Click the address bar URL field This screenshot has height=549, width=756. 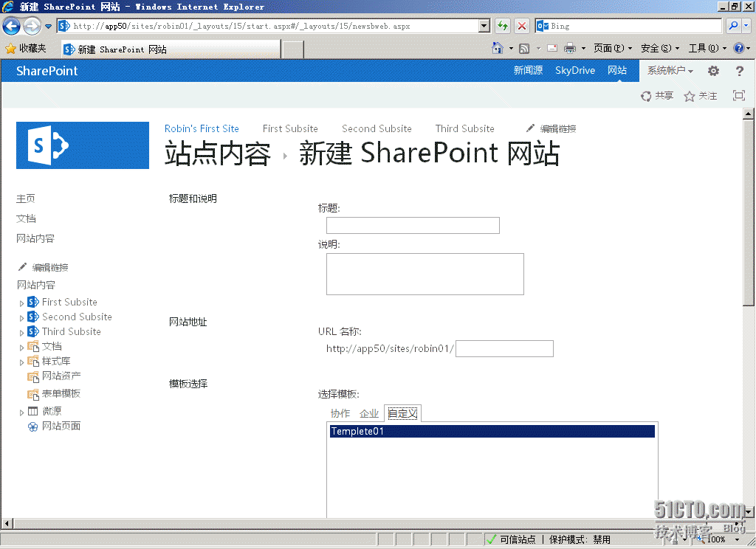tap(268, 26)
